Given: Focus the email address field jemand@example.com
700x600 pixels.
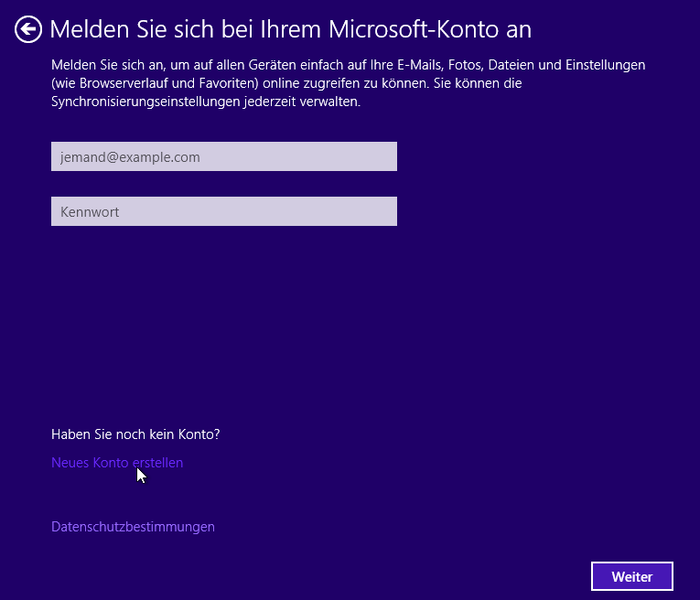Looking at the screenshot, I should point(223,156).
